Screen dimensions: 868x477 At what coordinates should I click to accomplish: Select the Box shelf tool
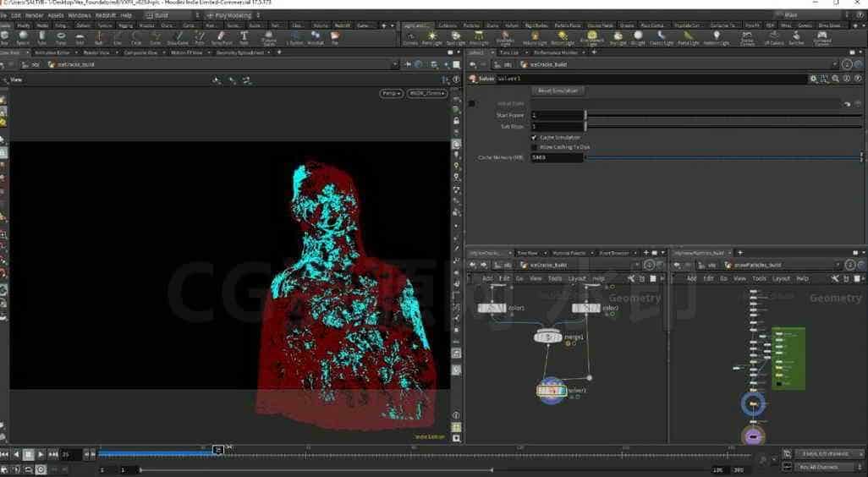coord(4,37)
